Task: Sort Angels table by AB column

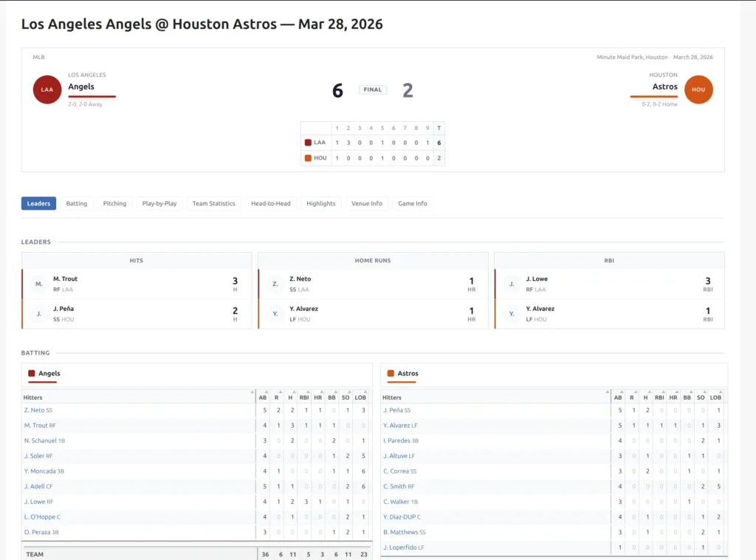Action: [x=263, y=397]
